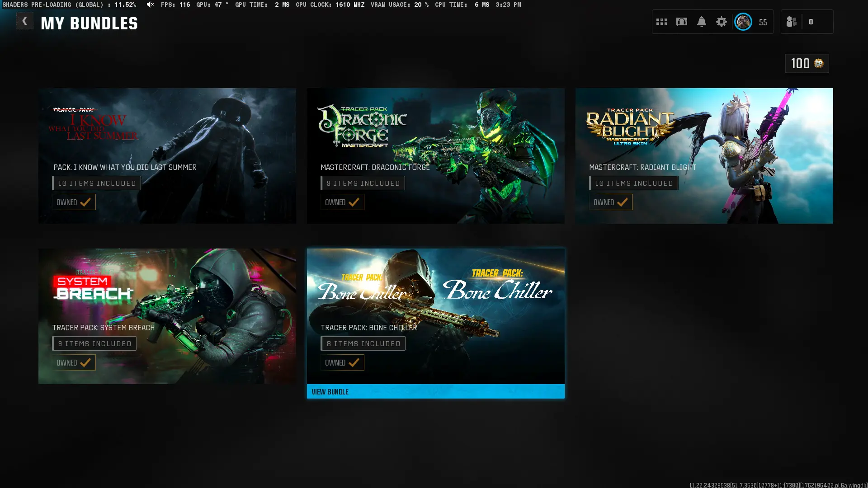The height and width of the screenshot is (488, 868).
Task: Open I Know What You Did Last Summer pack
Action: pos(167,136)
